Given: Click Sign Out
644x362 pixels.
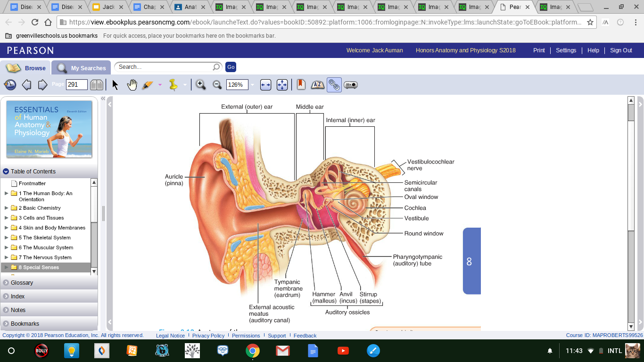Looking at the screenshot, I should pos(621,50).
